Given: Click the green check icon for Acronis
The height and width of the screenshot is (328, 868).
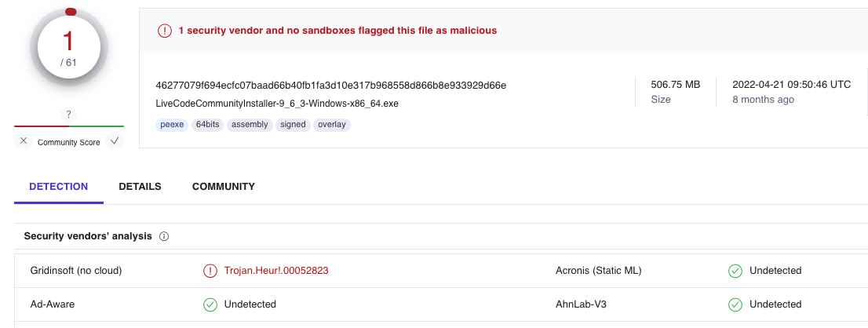Looking at the screenshot, I should (x=735, y=271).
